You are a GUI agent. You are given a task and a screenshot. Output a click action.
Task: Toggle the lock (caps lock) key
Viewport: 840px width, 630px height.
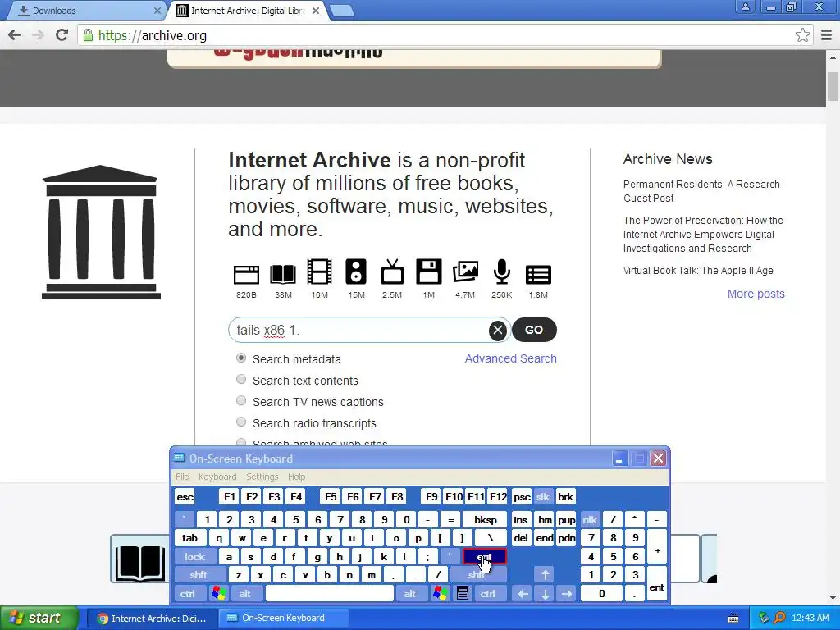[x=195, y=557]
